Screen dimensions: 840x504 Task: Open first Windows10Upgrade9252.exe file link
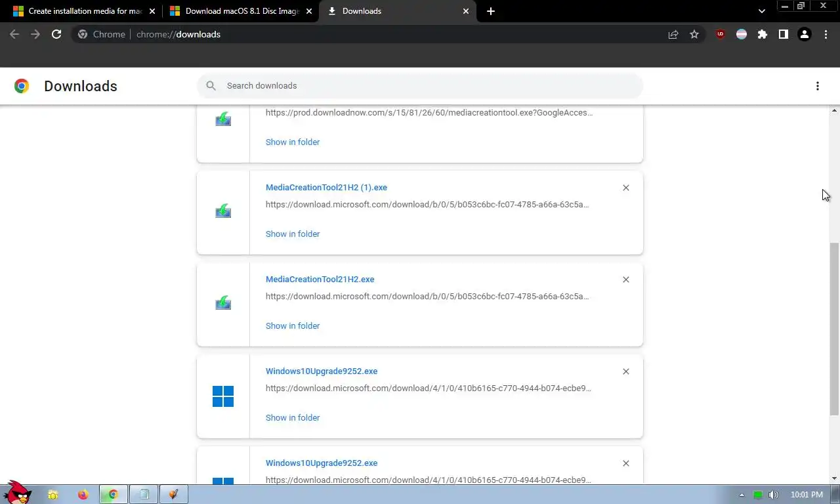tap(322, 371)
